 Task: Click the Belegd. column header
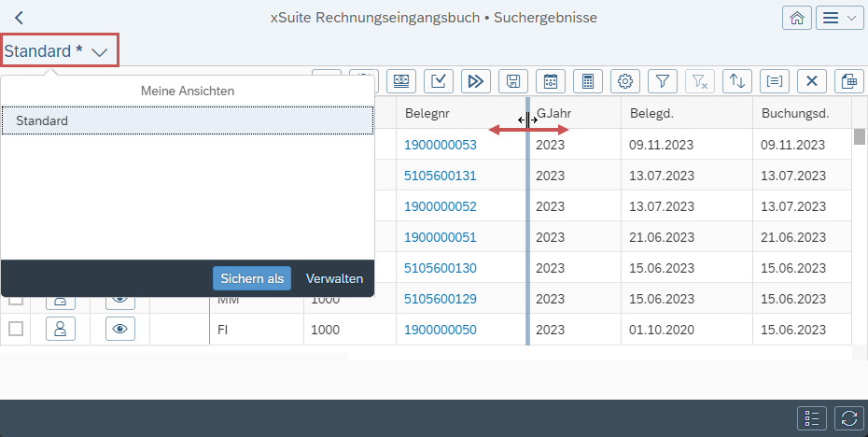[686, 114]
